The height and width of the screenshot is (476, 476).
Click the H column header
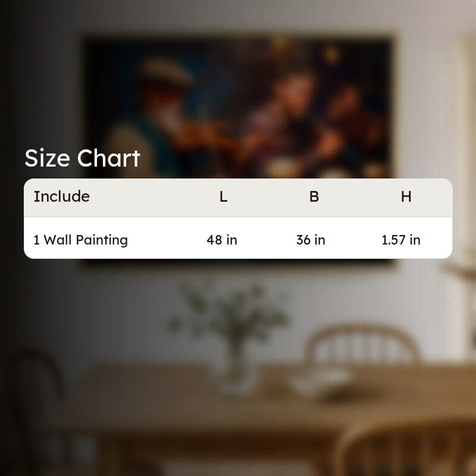[406, 197]
